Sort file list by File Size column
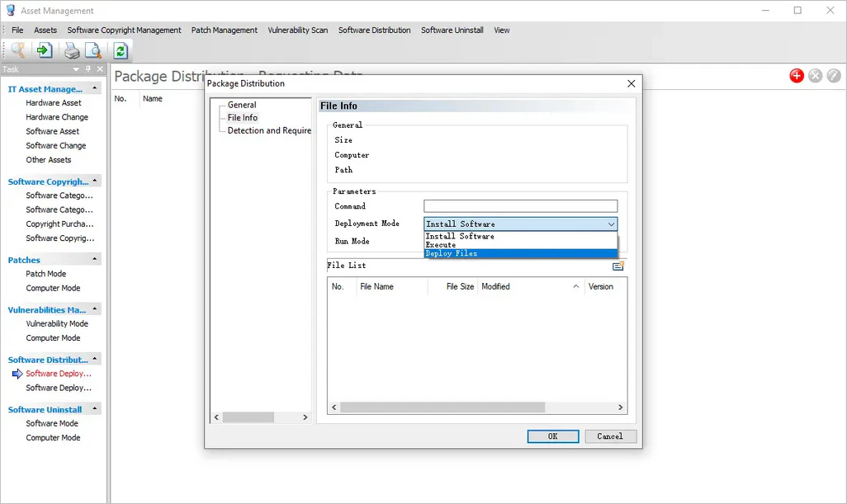Viewport: 847px width, 504px height. pos(452,286)
